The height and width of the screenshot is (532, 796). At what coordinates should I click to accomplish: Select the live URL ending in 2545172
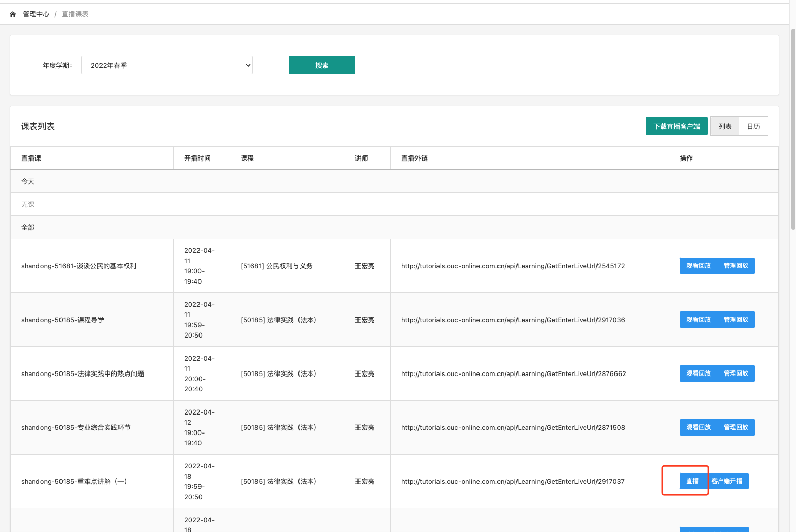[513, 266]
